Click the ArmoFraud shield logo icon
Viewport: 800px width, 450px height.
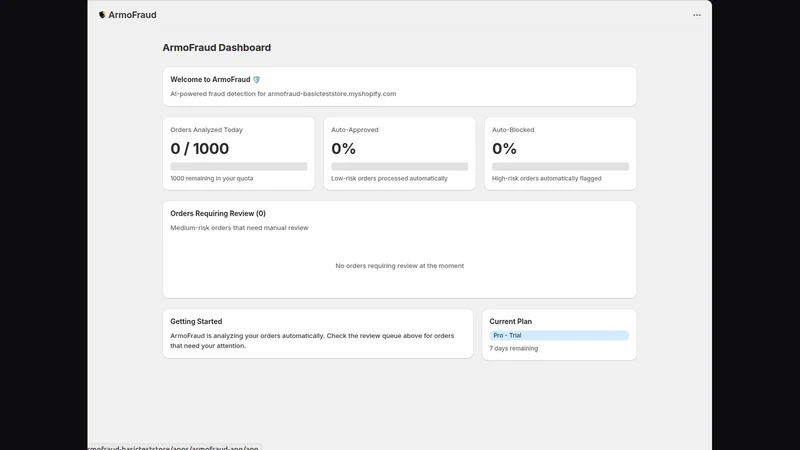tap(102, 15)
